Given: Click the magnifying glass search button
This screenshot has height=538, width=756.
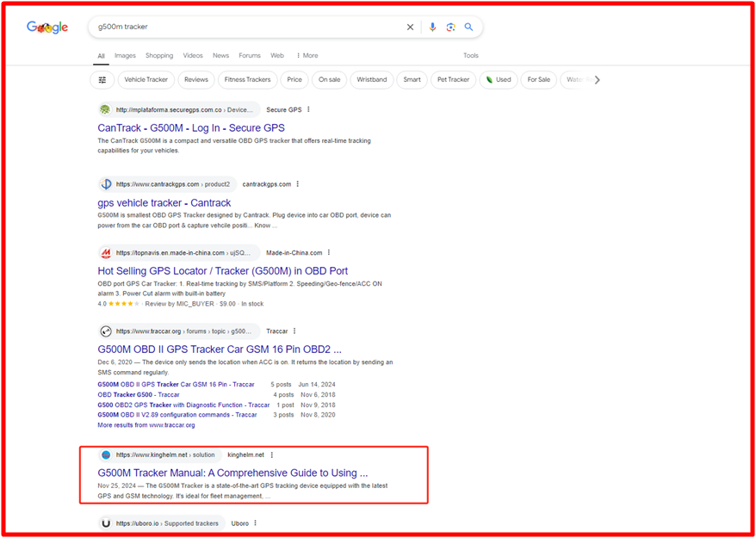Looking at the screenshot, I should tap(469, 28).
